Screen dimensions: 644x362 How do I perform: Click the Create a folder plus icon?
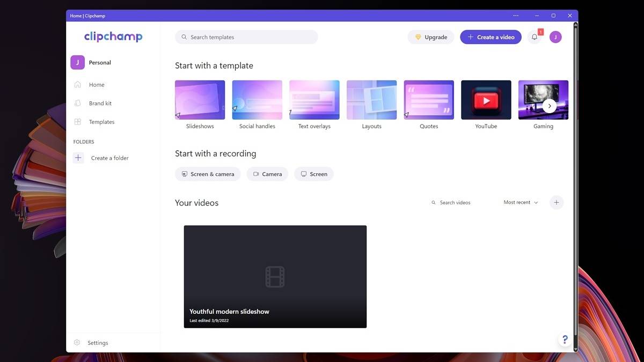[78, 158]
